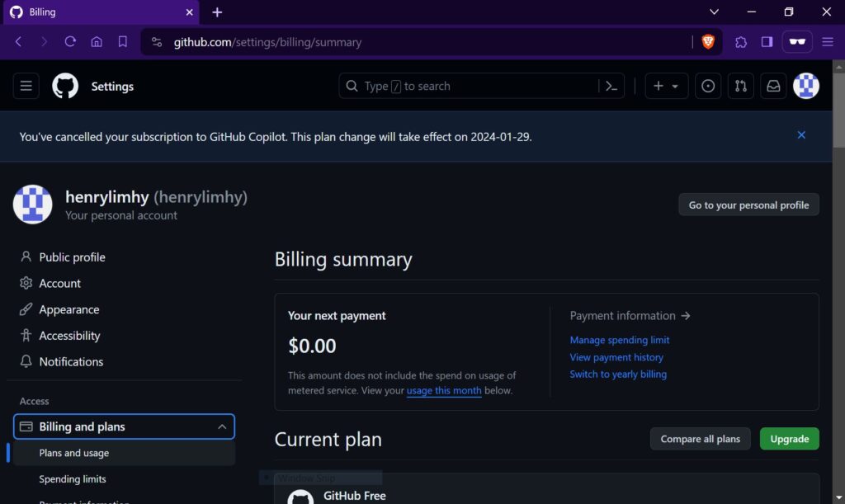Expand the Create new plus dropdown
845x504 pixels.
(x=666, y=86)
